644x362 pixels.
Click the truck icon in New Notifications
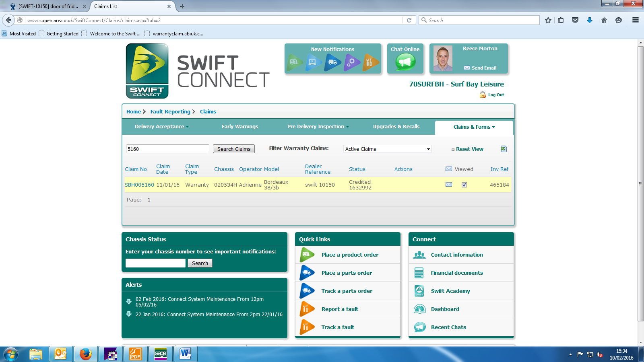(332, 62)
